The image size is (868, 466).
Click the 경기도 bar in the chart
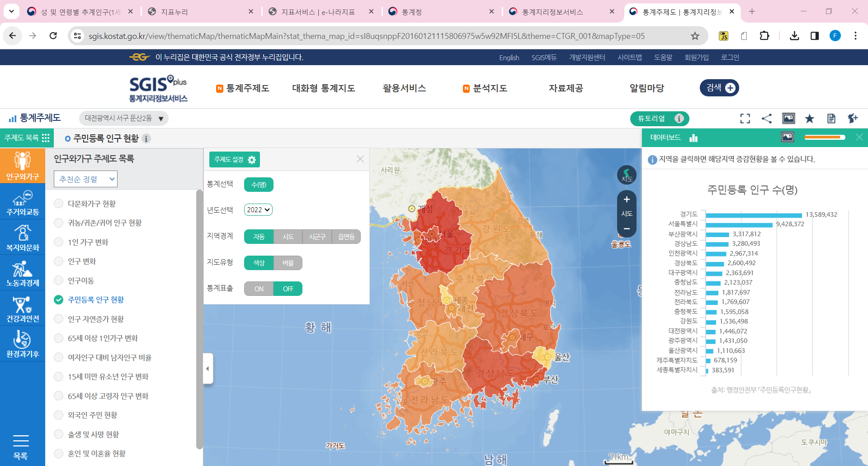pos(754,215)
